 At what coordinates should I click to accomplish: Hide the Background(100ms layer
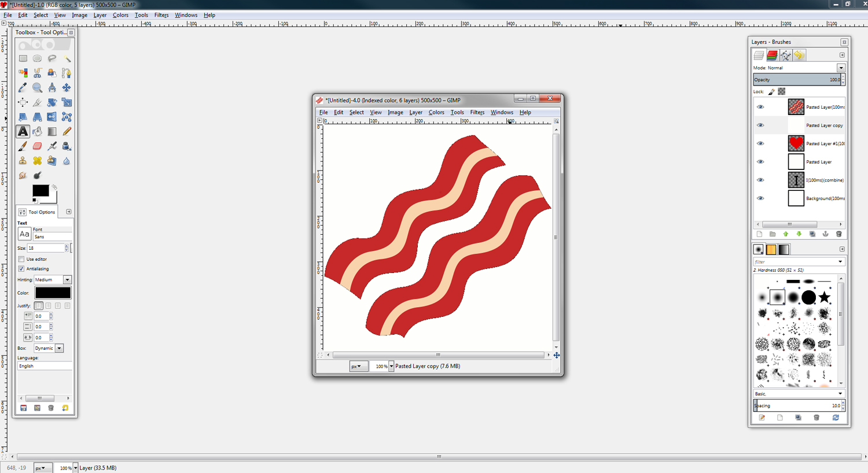click(760, 198)
